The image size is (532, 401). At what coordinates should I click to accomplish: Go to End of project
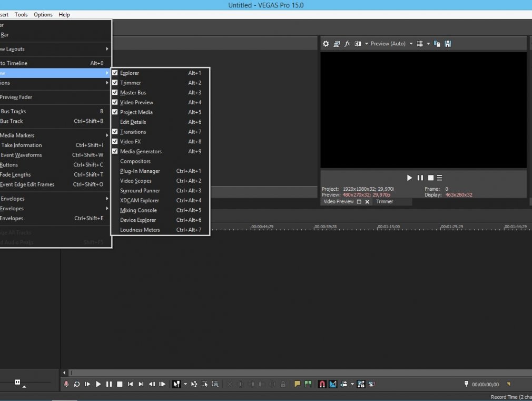point(141,384)
